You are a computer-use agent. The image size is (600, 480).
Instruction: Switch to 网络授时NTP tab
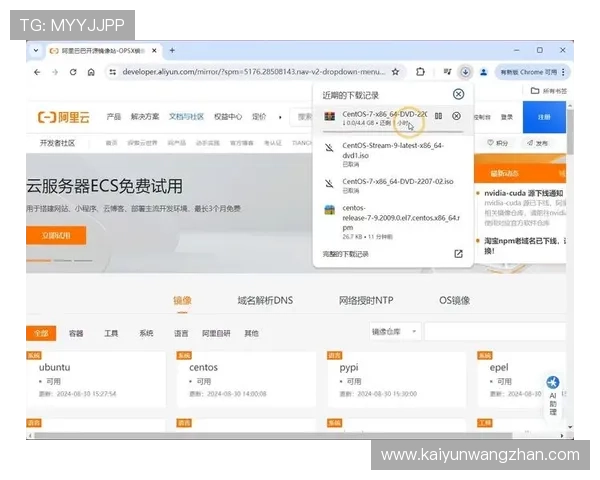point(366,300)
